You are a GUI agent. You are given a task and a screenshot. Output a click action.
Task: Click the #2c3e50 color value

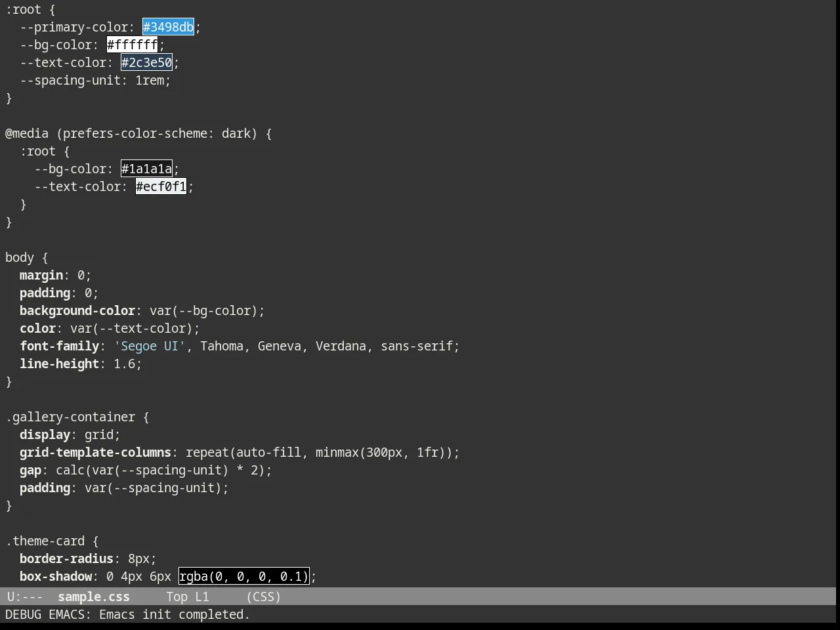146,62
